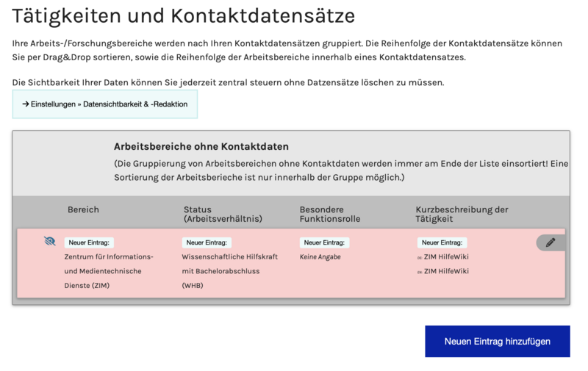This screenshot has height=371, width=588.
Task: Click the Kurzbeschreibung der Tätigkeit column header
Action: point(462,214)
